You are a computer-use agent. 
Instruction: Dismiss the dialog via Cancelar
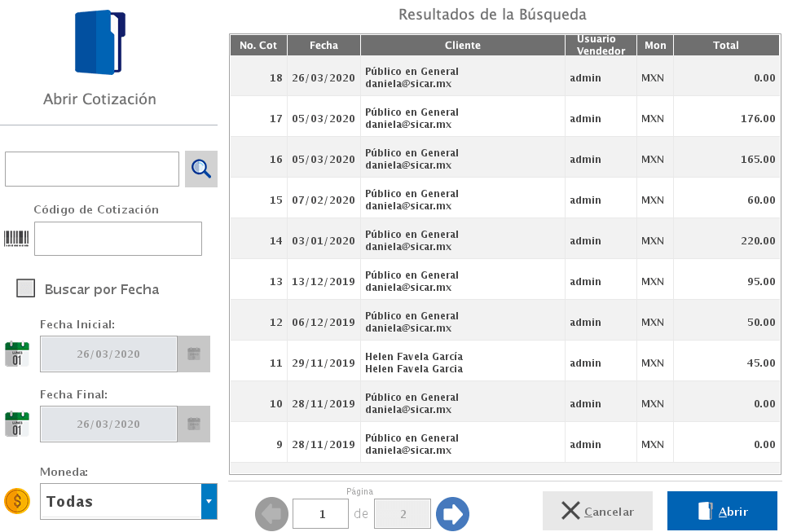tap(597, 509)
